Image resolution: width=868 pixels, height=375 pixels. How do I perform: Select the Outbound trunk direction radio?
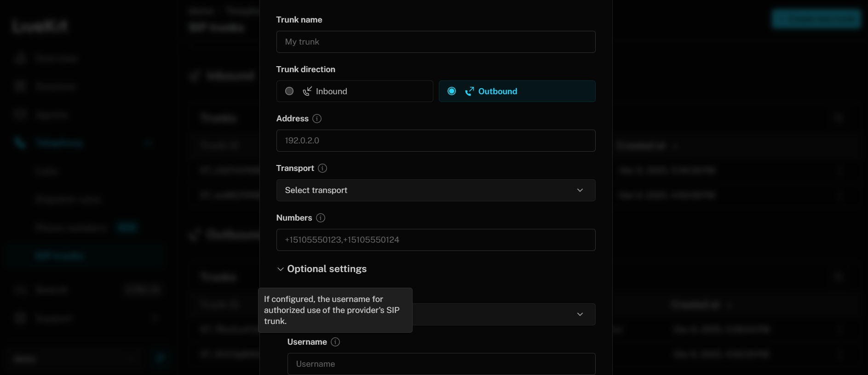click(x=452, y=91)
